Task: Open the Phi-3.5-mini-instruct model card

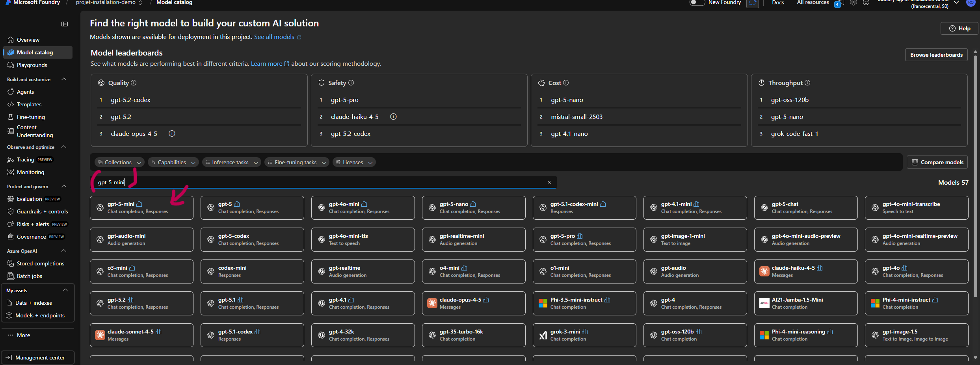Action: 584,303
